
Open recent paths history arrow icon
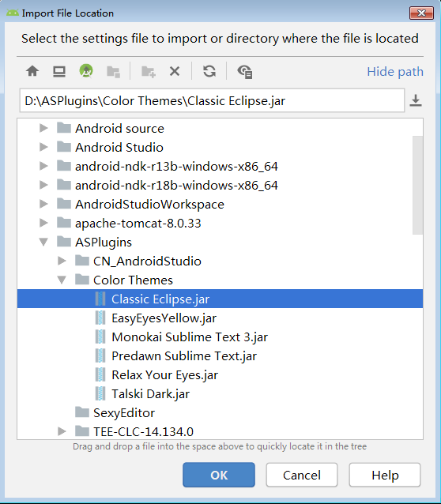click(x=416, y=100)
